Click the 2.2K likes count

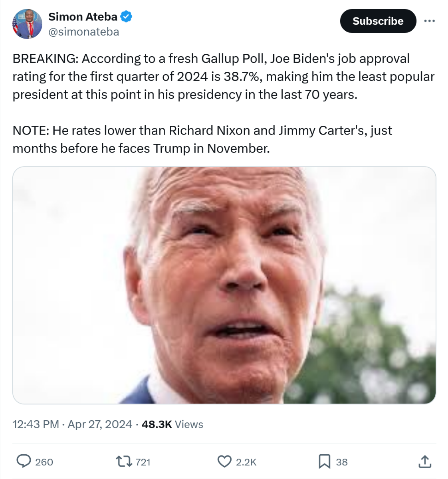[246, 462]
